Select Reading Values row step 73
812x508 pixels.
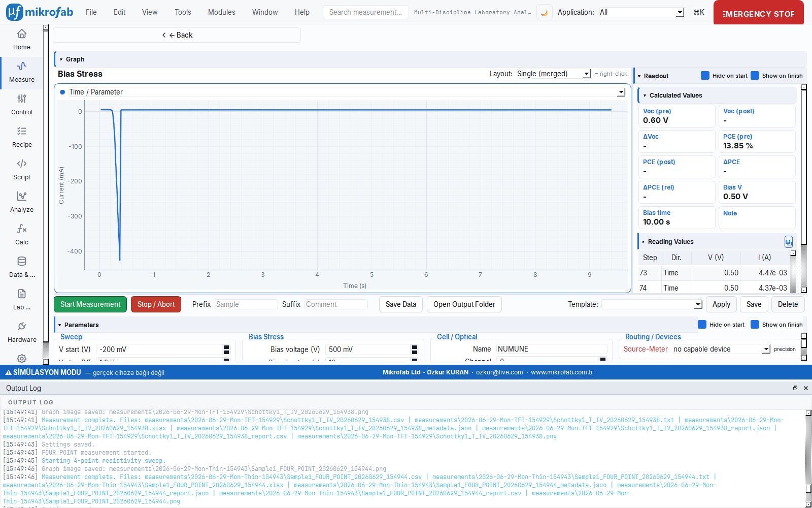tap(714, 273)
